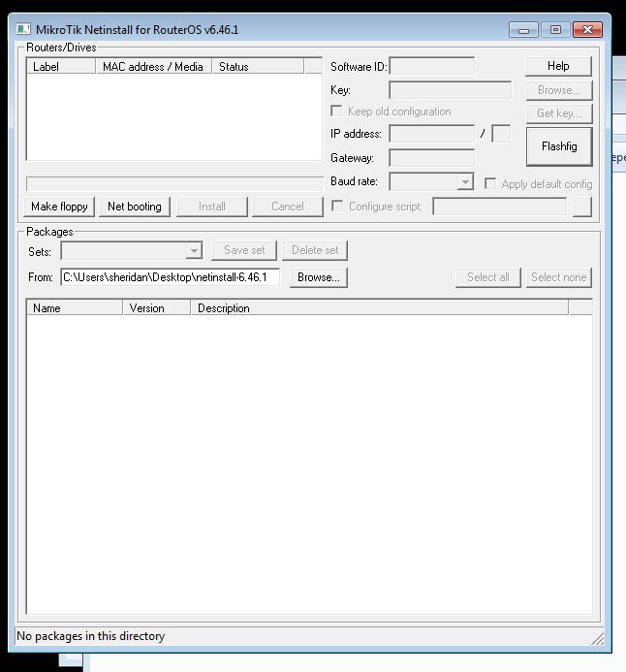626x672 pixels.
Task: Click the Netinstall title bar app icon
Action: (23, 29)
